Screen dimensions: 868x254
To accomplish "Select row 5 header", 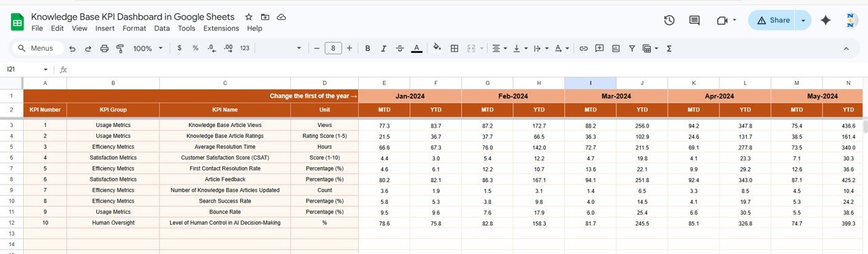I will click(12, 147).
